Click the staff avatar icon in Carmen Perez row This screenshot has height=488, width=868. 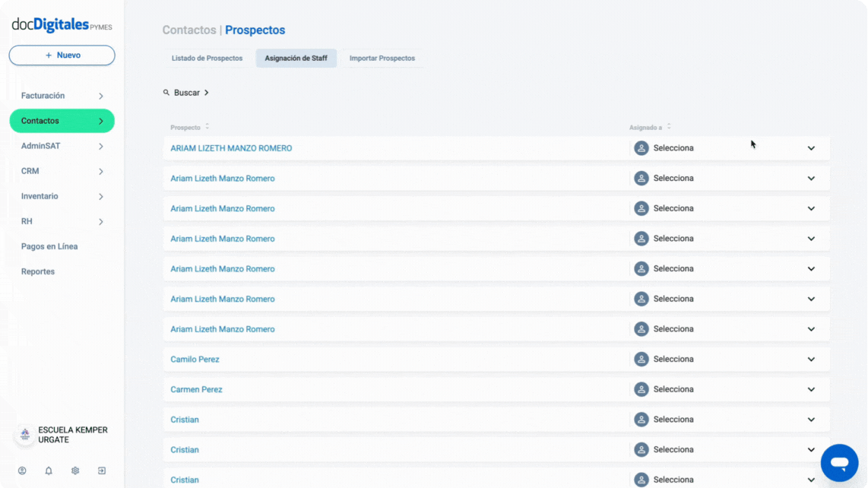coord(641,389)
